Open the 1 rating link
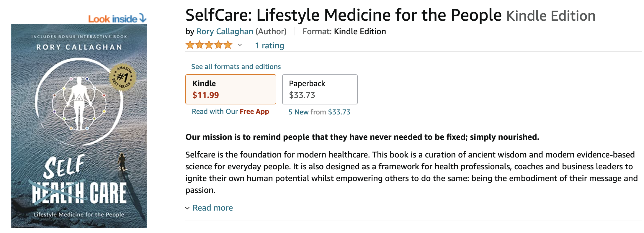Viewport: 644px width, 233px height. point(269,45)
